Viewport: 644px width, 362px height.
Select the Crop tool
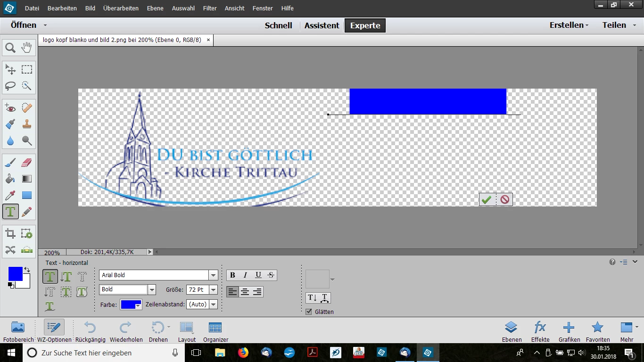[10, 234]
